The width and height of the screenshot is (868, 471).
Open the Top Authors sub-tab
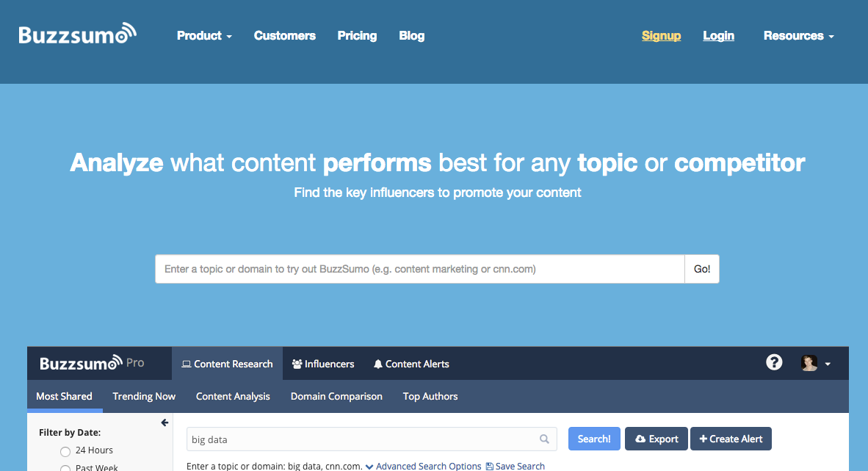tap(430, 396)
